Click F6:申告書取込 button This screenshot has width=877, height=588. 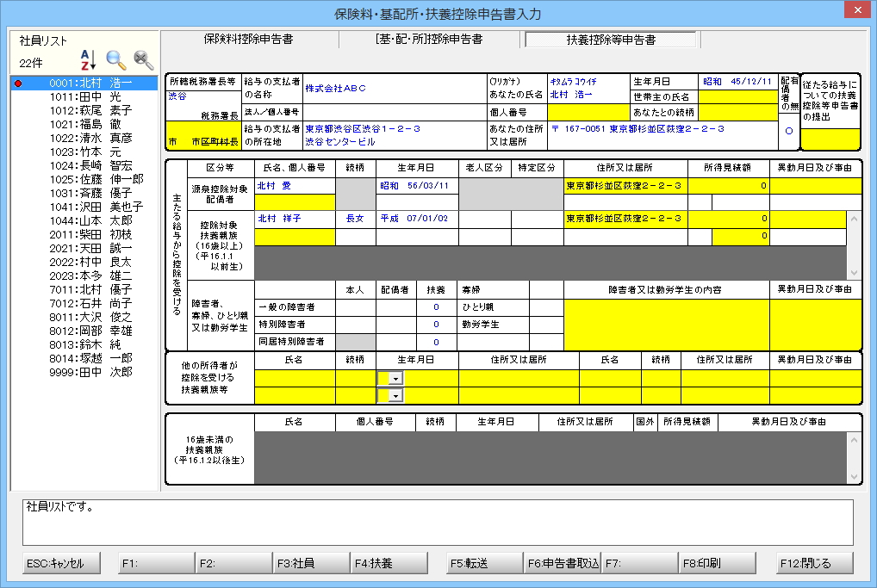[563, 563]
